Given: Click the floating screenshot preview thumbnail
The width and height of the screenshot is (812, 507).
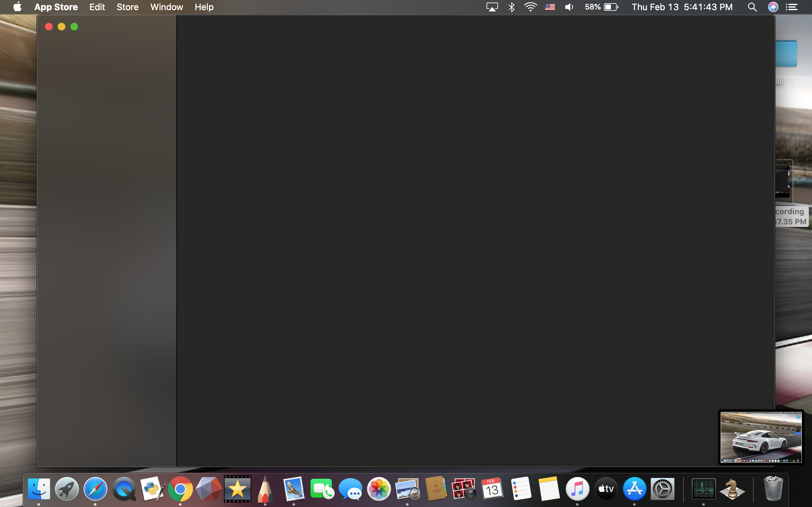Looking at the screenshot, I should pos(761,437).
